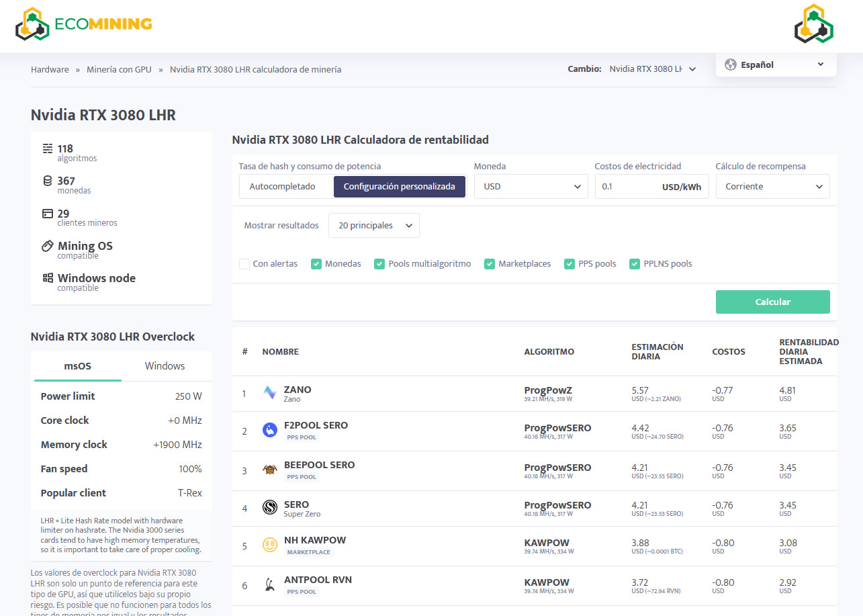Click the ProgPowZ algorithm in ZANO row

click(547, 390)
